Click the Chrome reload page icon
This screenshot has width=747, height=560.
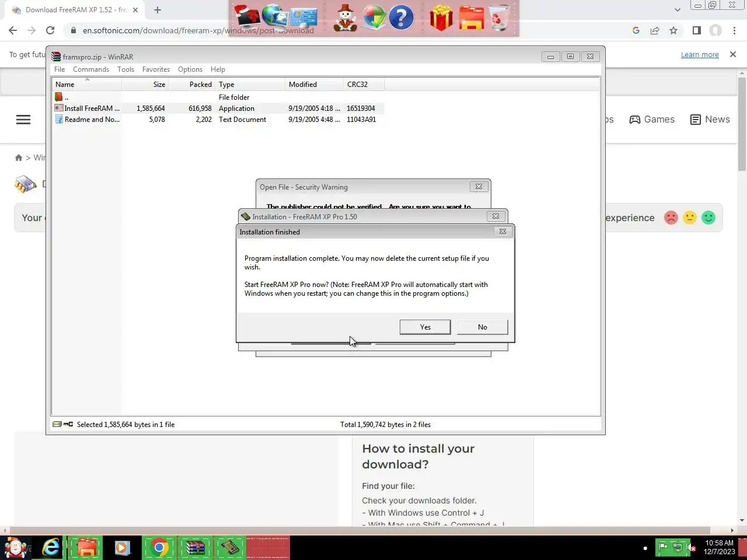click(x=50, y=30)
